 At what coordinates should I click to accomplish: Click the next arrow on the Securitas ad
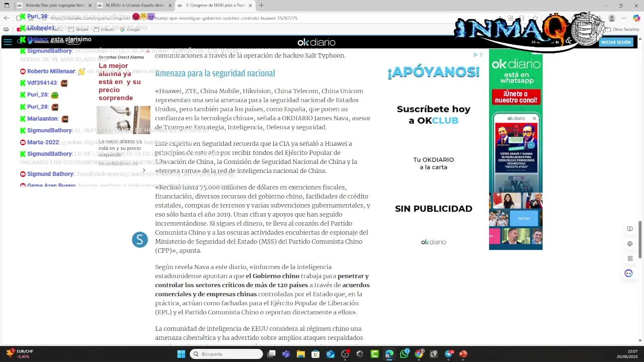tap(144, 170)
